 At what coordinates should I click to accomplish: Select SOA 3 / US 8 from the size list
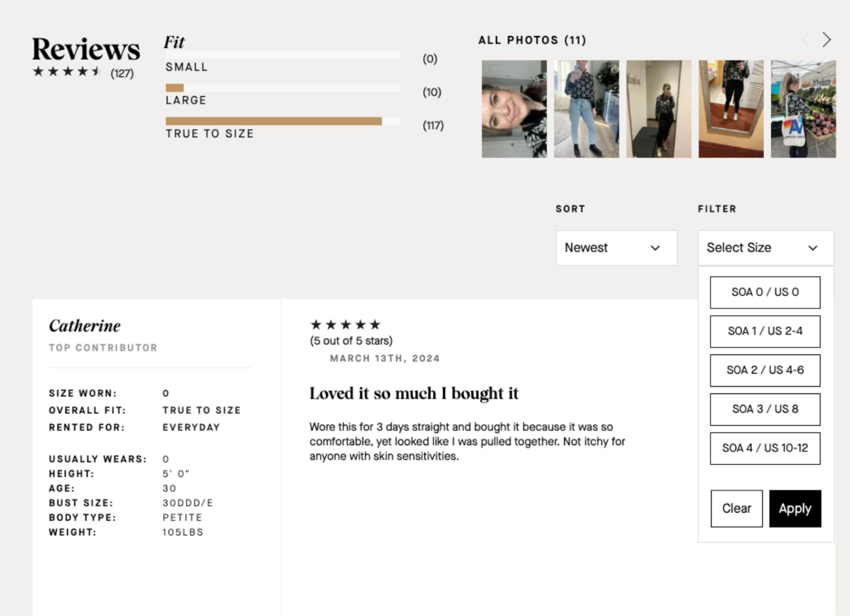coord(765,409)
